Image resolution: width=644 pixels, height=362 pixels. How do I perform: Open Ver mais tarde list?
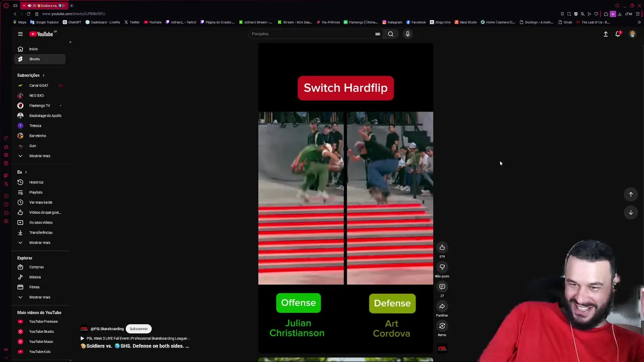coord(40,202)
